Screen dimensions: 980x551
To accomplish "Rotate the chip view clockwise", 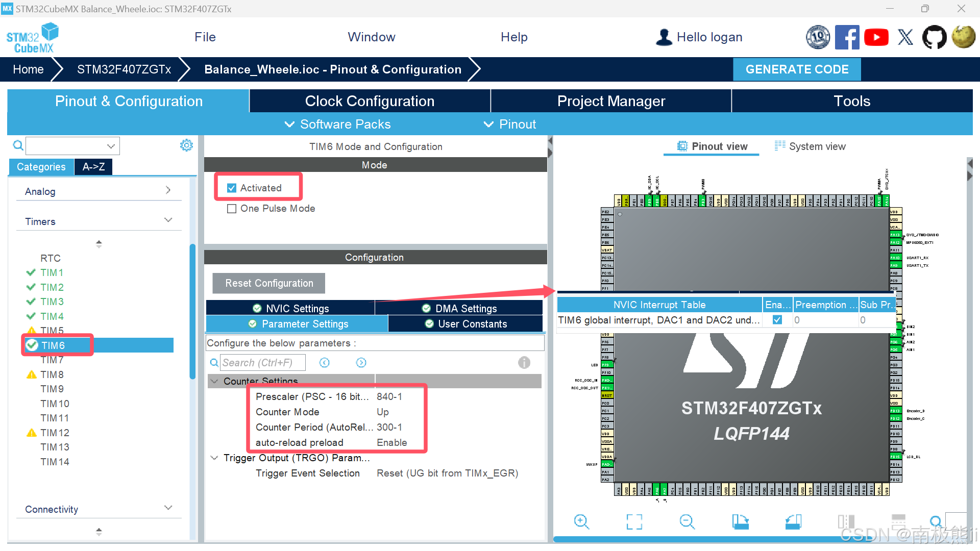I will coord(740,521).
